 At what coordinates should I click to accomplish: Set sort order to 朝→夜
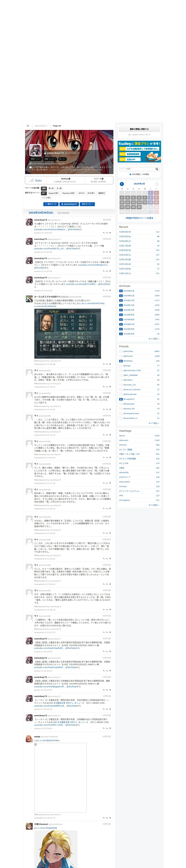coord(51,188)
